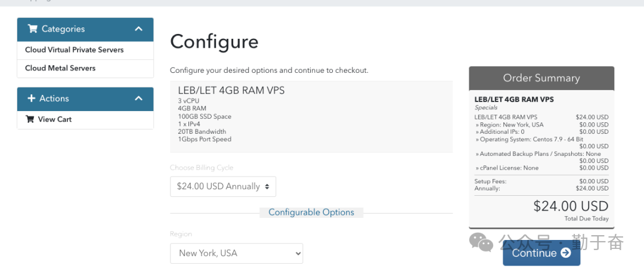Click the Choose Billing Cycle label

point(202,168)
